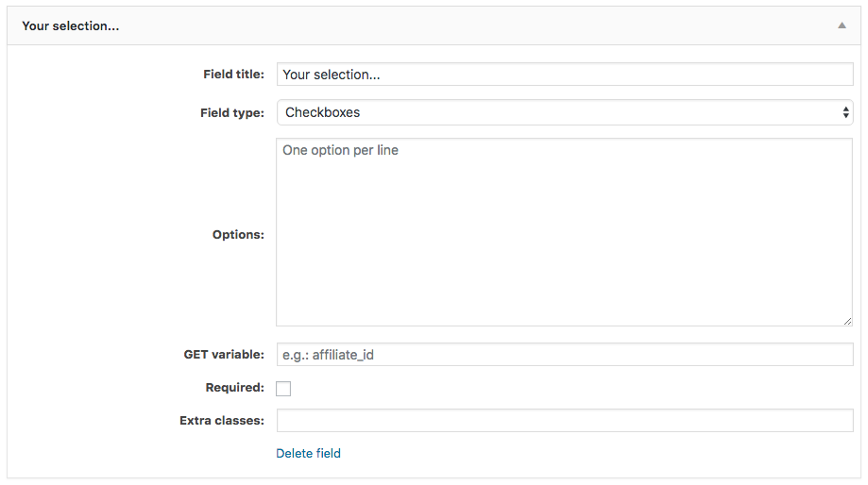Click the Field title input
Viewport: 868px width, 485px height.
click(x=565, y=75)
